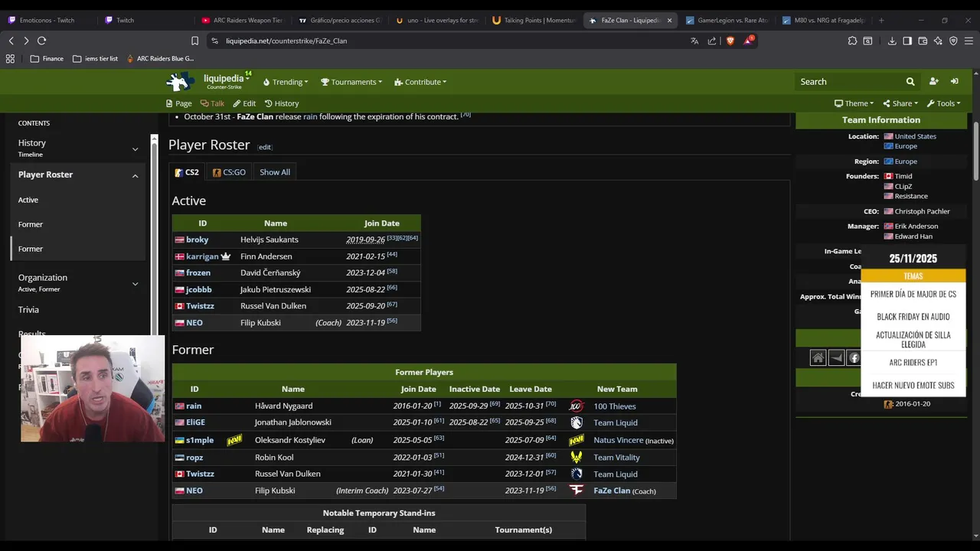Toggle the browser sidebar panel icon
Image resolution: width=980 pixels, height=551 pixels.
coord(907,41)
